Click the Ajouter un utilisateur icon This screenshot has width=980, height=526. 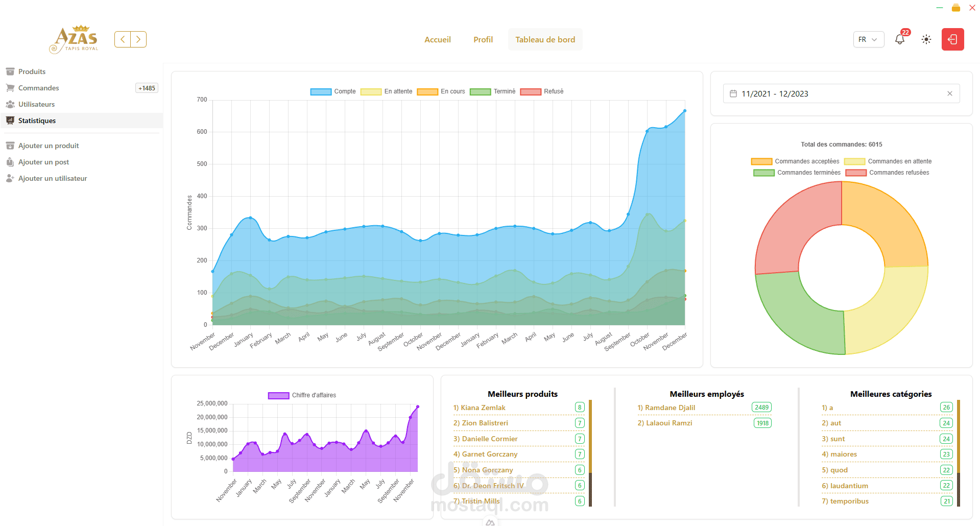(10, 178)
